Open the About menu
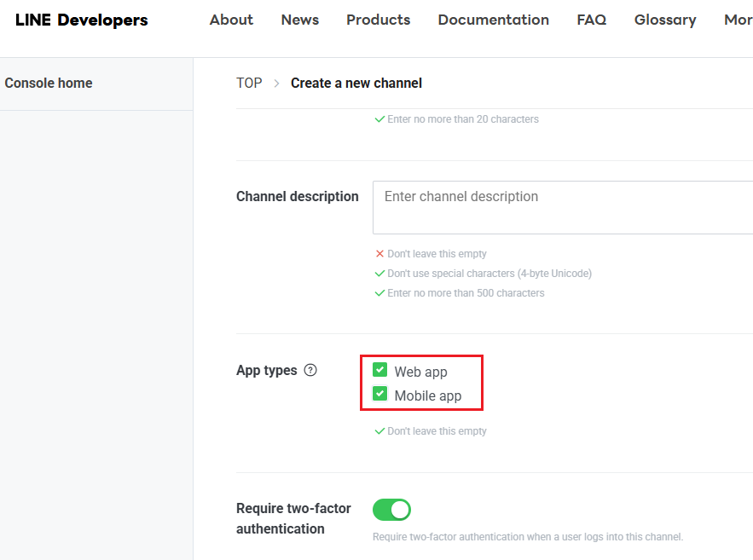This screenshot has height=560, width=753. [x=231, y=20]
